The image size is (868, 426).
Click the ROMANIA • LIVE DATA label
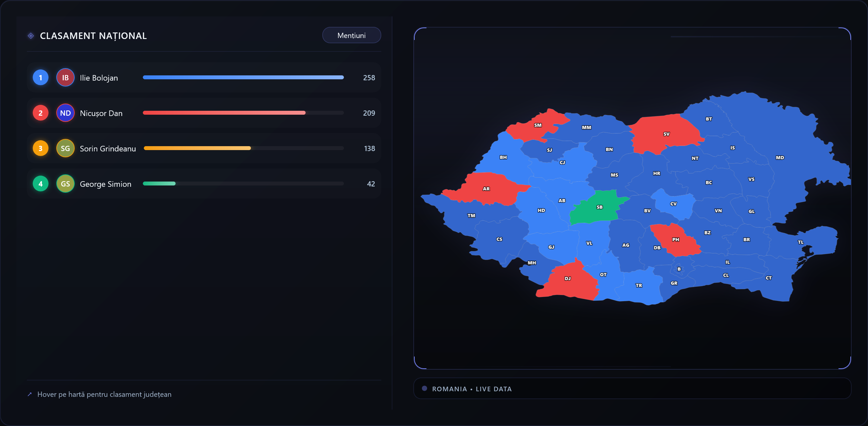(x=472, y=389)
